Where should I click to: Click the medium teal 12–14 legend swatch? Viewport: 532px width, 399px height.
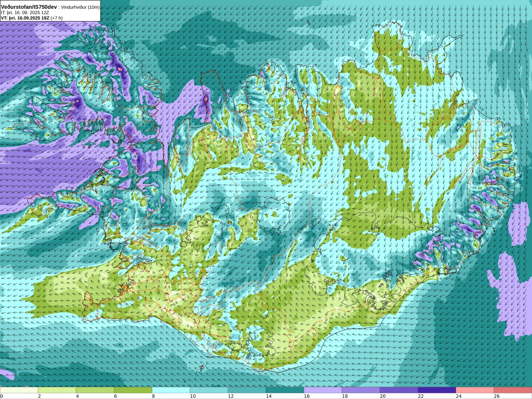click(x=247, y=390)
